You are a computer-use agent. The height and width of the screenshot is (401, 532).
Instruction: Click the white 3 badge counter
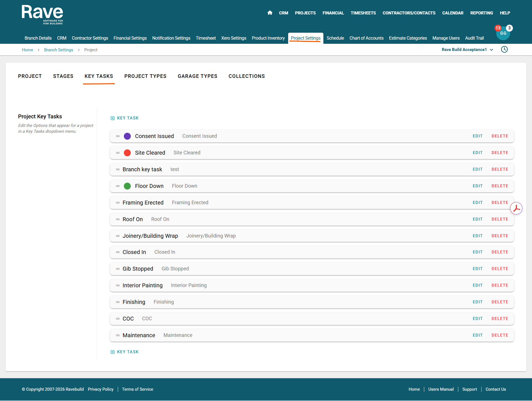509,28
